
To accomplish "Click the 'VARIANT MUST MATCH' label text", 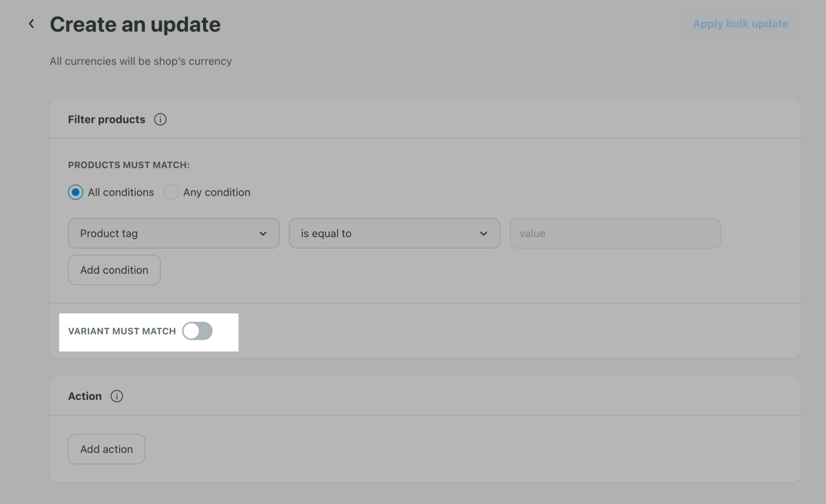I will (122, 331).
